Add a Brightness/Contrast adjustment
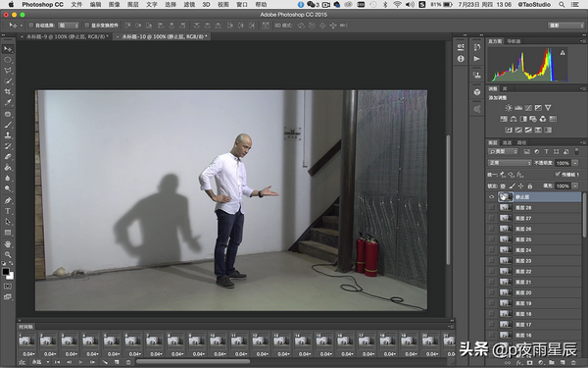Screen dimensions: 588x368 point(509,108)
